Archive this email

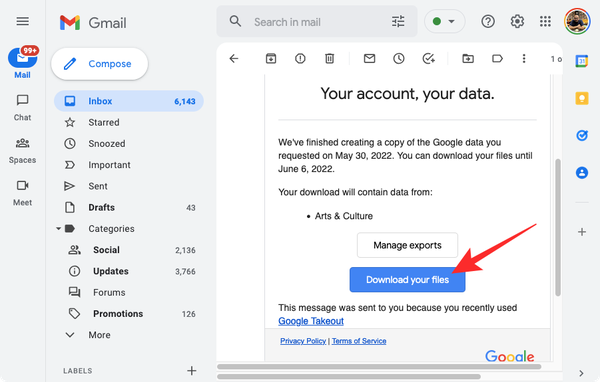tap(271, 59)
